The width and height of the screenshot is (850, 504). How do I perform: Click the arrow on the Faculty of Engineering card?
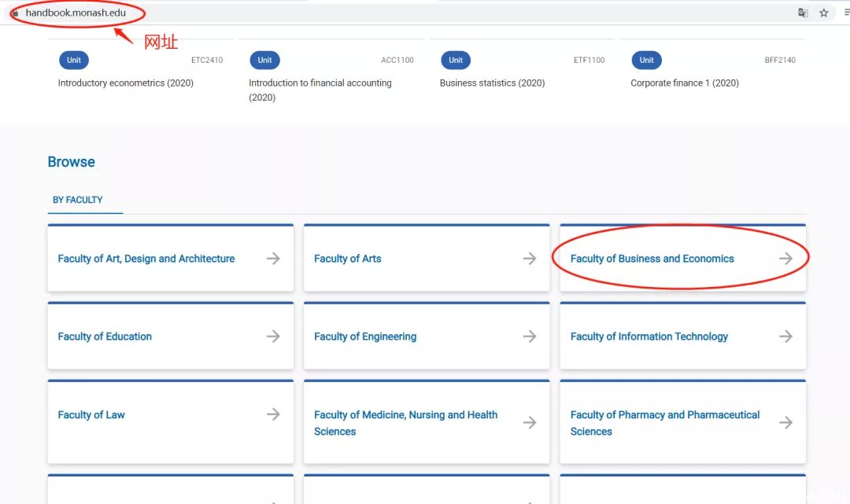(x=530, y=337)
